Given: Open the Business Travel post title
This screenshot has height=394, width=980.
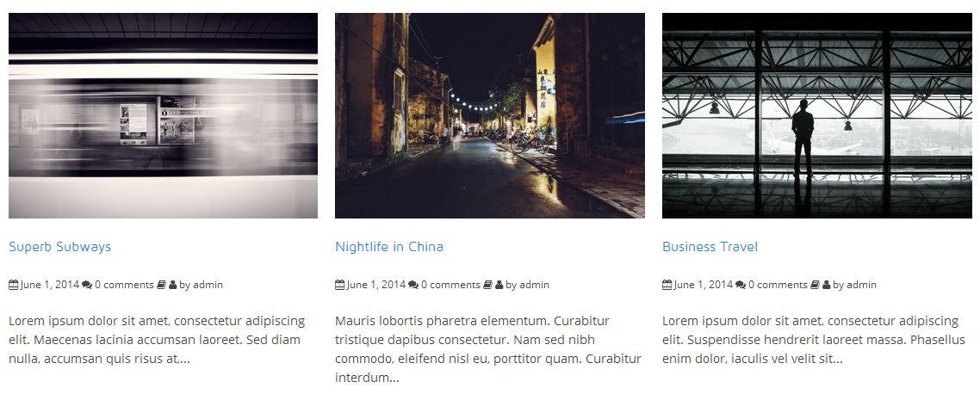Looking at the screenshot, I should [710, 247].
